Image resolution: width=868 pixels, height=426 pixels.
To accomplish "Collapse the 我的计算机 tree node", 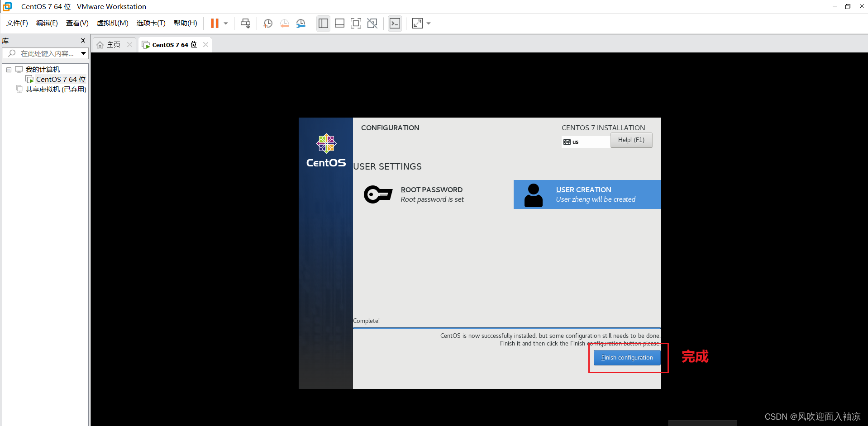I will [x=9, y=70].
